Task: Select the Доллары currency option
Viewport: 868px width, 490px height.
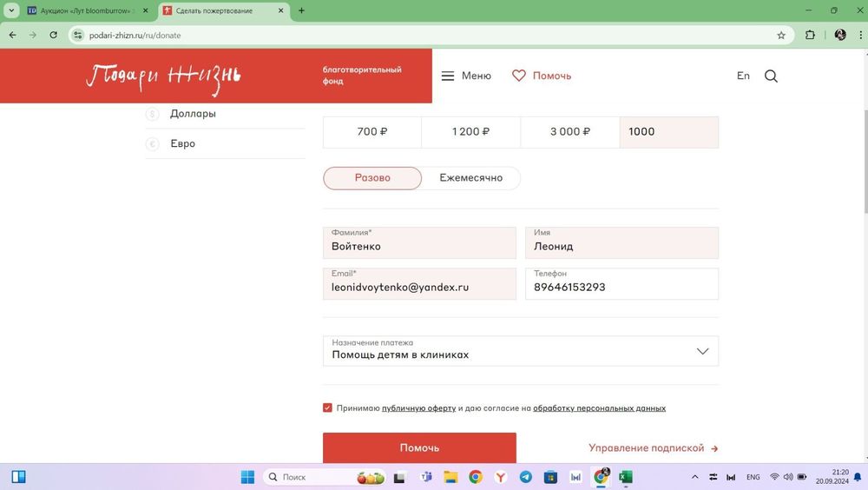Action: pyautogui.click(x=193, y=114)
